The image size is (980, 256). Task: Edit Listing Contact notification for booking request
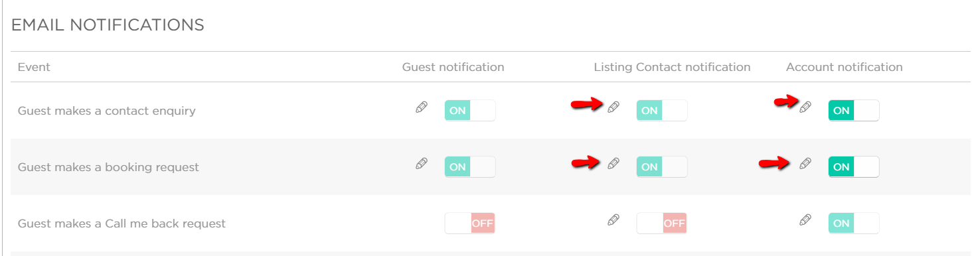click(x=613, y=163)
